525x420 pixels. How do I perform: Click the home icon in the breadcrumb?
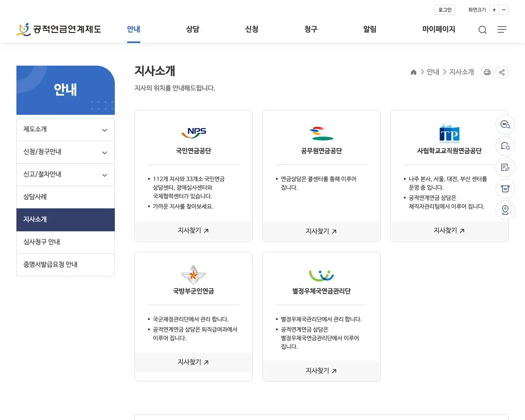[x=413, y=72]
